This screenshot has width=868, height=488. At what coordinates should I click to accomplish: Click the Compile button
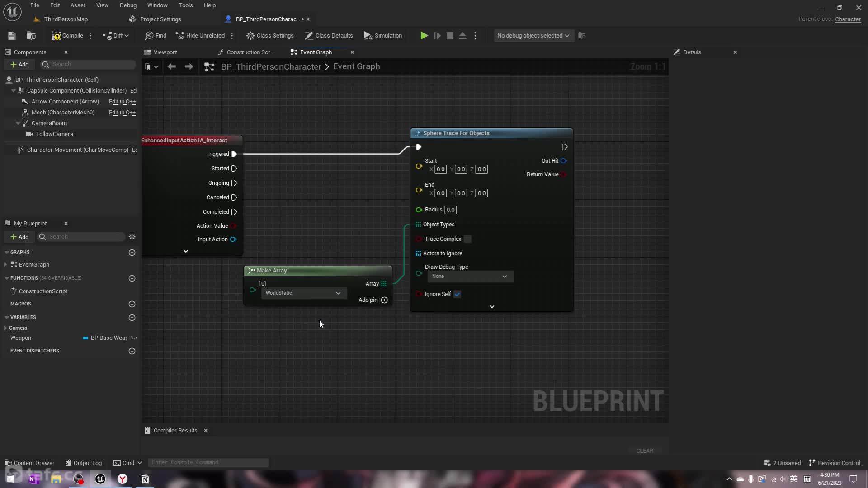67,36
